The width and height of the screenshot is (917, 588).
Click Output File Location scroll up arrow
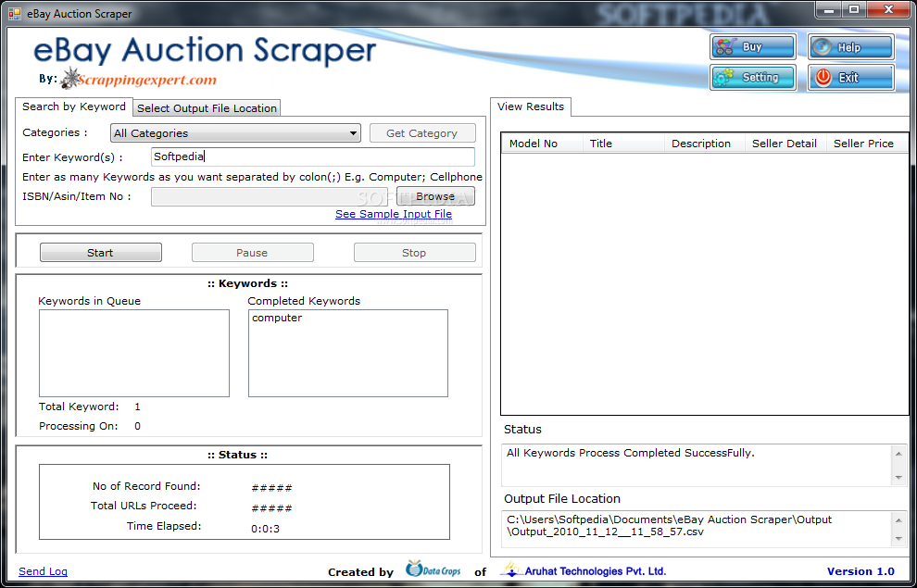(898, 519)
